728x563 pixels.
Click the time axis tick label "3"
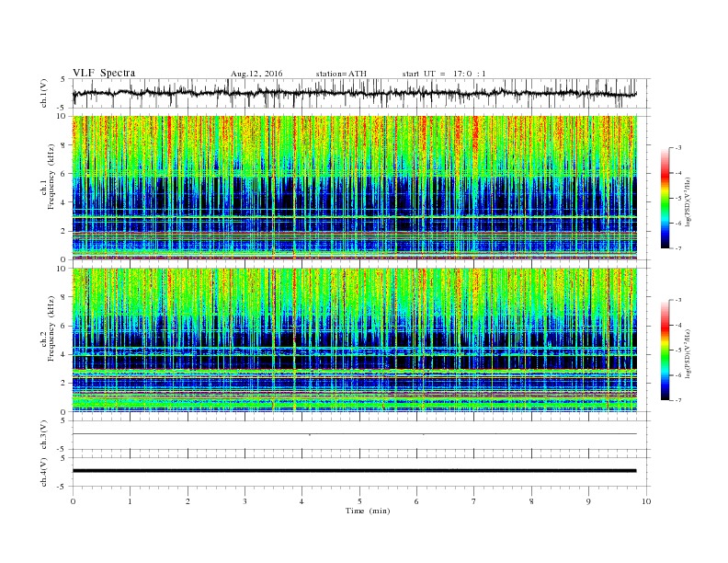(245, 501)
